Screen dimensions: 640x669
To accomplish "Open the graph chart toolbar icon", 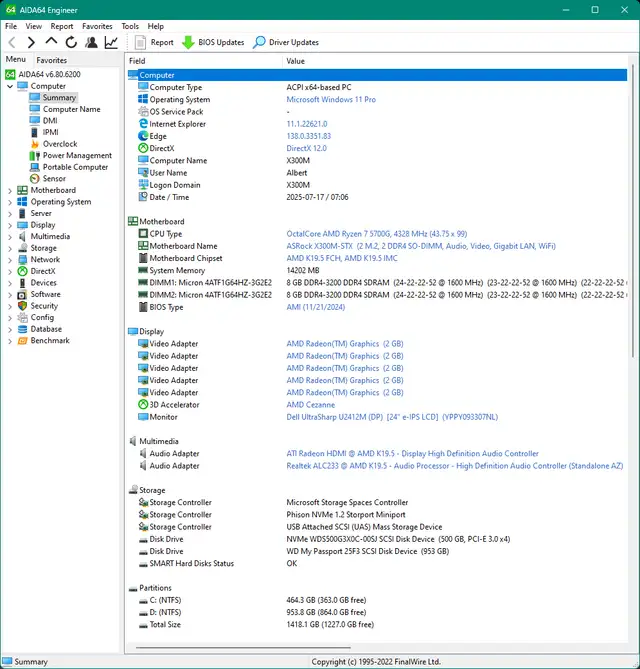I will click(x=111, y=42).
